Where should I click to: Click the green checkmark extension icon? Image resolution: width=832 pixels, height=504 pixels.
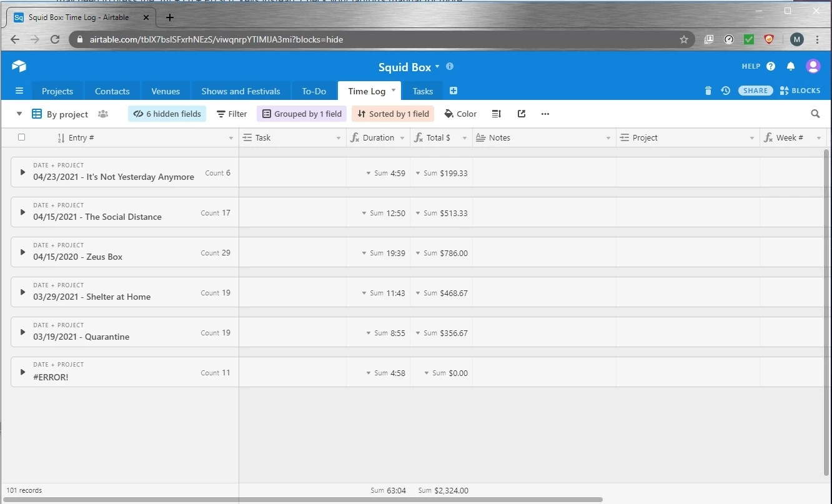point(749,39)
